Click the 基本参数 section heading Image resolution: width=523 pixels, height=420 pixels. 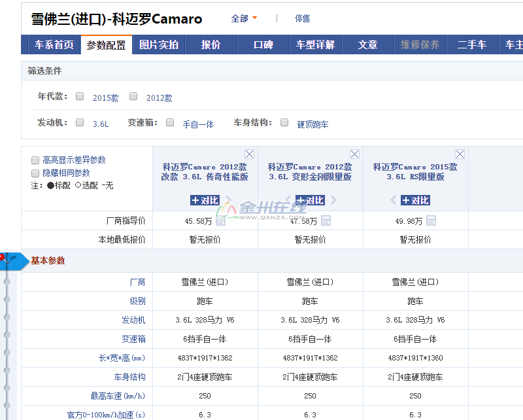tap(48, 261)
